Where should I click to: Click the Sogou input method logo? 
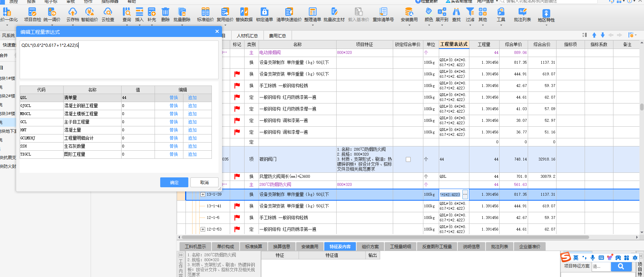point(566,257)
